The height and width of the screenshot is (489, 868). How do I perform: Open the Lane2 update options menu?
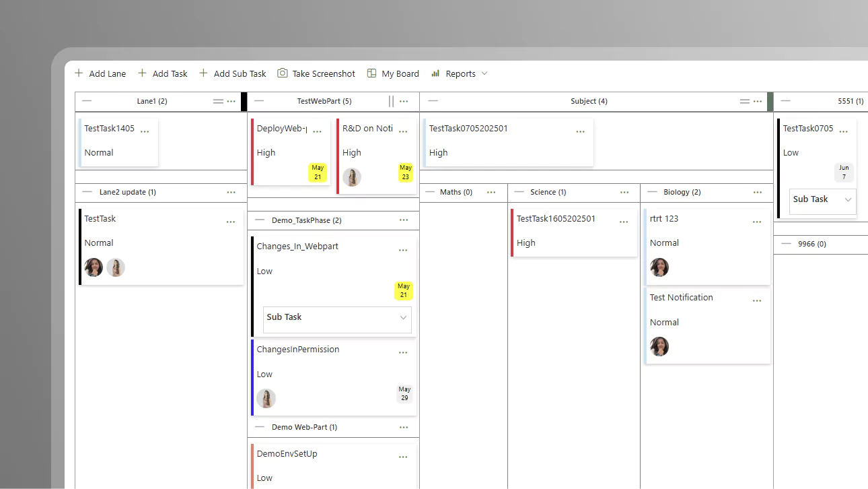tap(231, 192)
